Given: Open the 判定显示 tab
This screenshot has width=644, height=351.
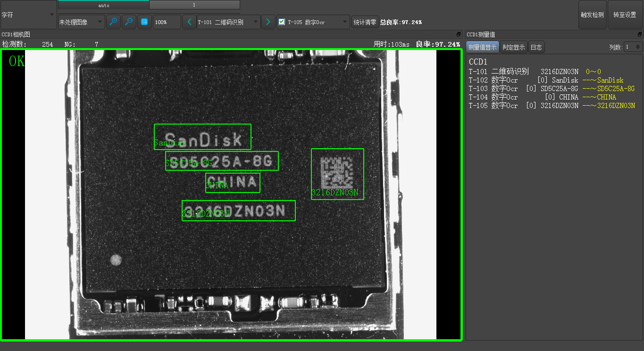Looking at the screenshot, I should [x=513, y=47].
